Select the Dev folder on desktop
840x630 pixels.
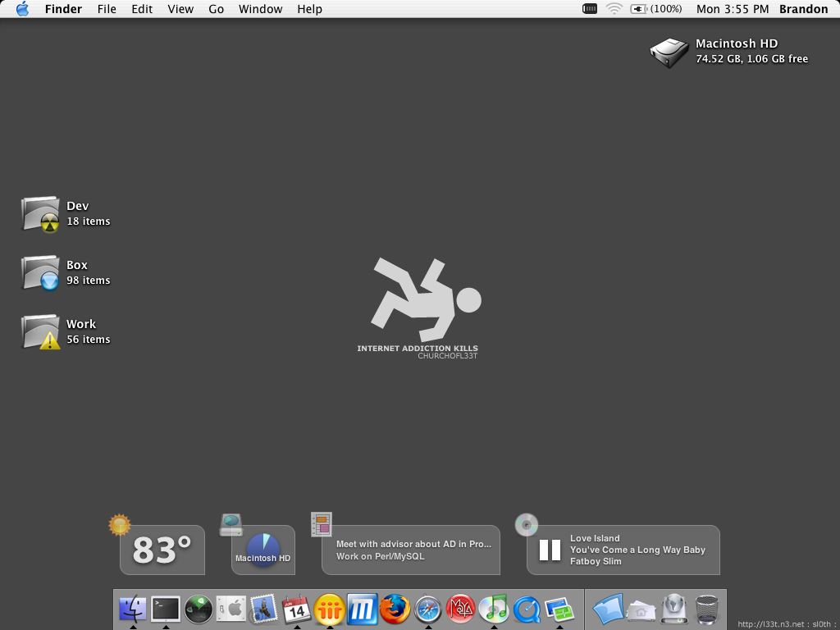click(40, 213)
